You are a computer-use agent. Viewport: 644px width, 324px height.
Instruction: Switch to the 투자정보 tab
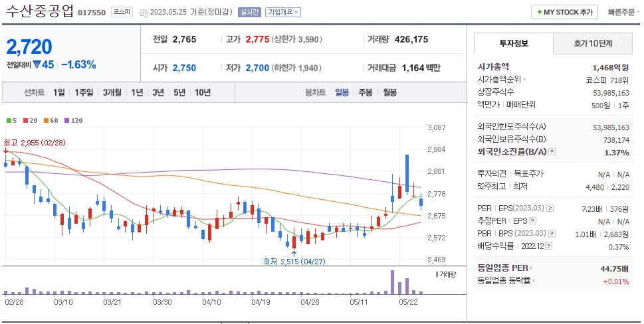coord(513,43)
